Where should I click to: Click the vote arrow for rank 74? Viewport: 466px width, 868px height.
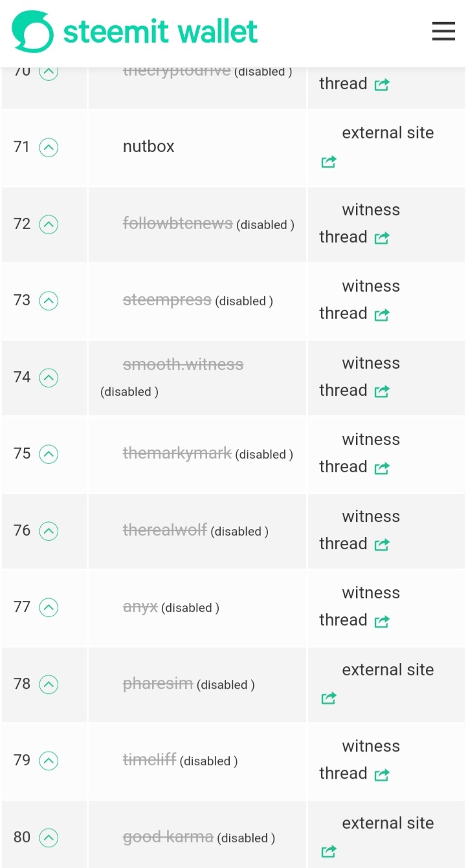tap(49, 378)
